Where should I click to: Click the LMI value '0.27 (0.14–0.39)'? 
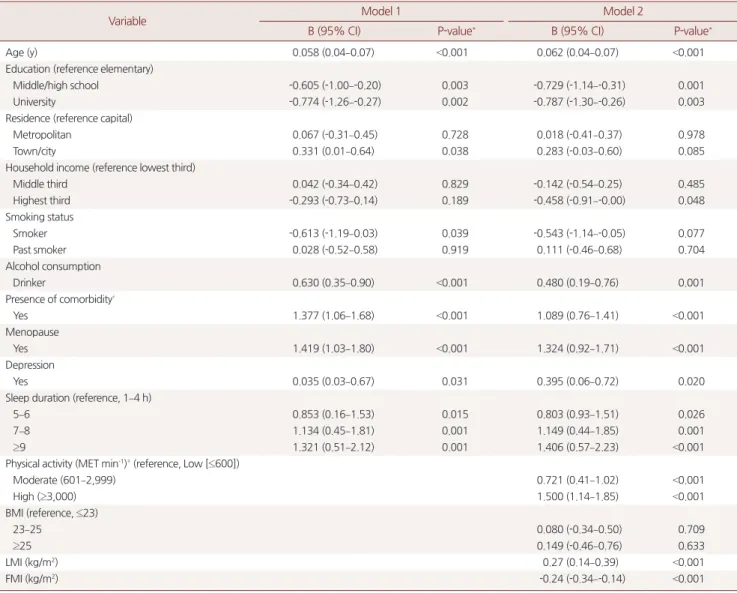click(580, 562)
